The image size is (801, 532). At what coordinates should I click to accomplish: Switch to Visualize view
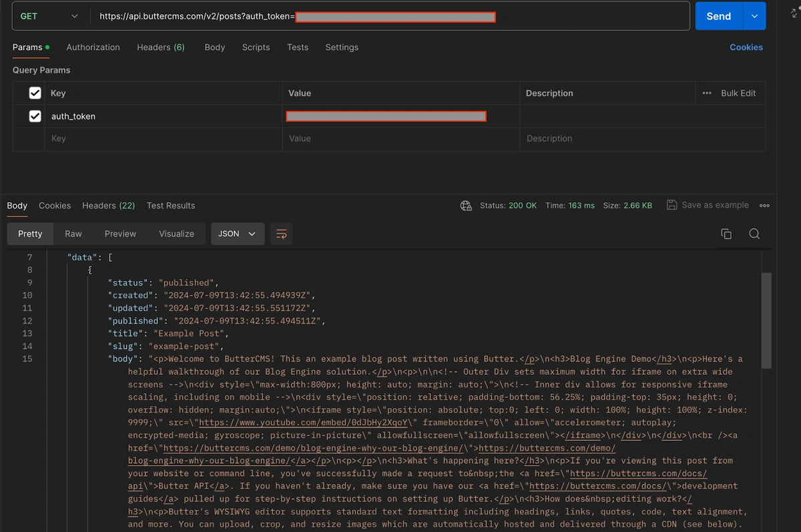pyautogui.click(x=177, y=234)
